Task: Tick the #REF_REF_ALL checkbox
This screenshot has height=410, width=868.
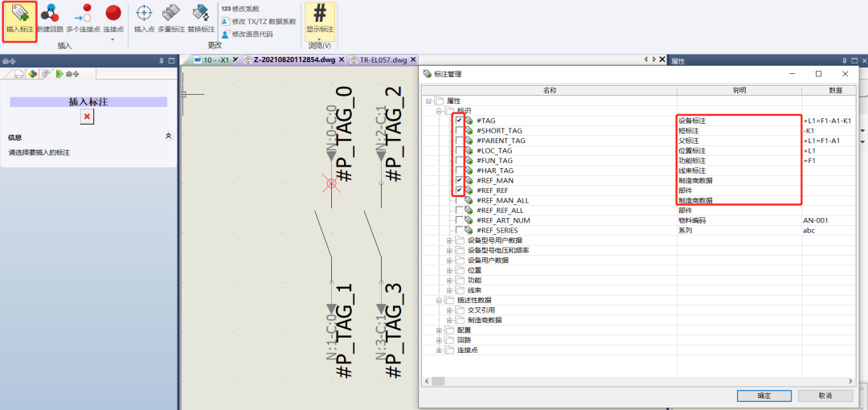Action: pyautogui.click(x=460, y=210)
